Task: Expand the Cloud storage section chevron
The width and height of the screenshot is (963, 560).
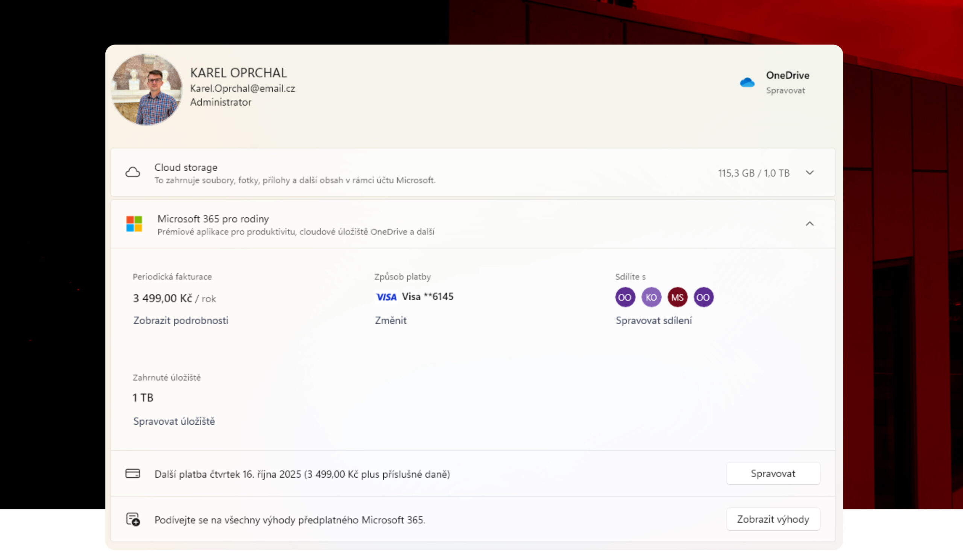Action: [x=810, y=173]
